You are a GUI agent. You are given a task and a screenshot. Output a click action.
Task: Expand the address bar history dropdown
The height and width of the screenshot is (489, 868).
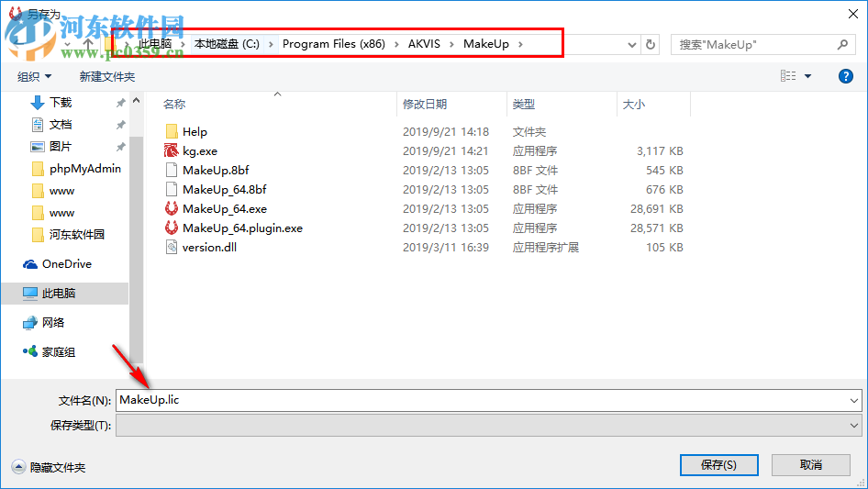[x=631, y=45]
